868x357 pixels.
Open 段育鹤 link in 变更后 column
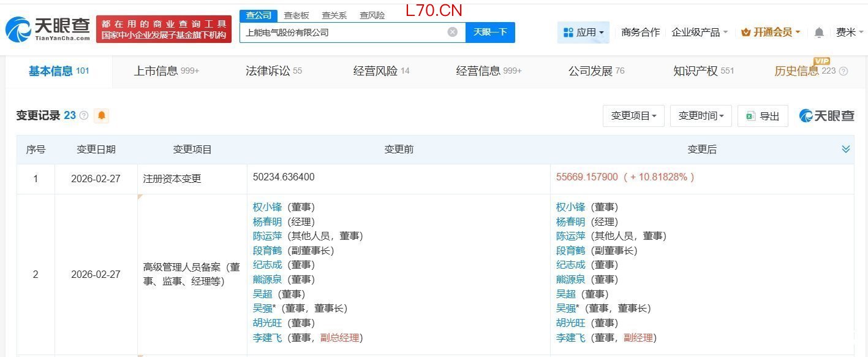570,250
